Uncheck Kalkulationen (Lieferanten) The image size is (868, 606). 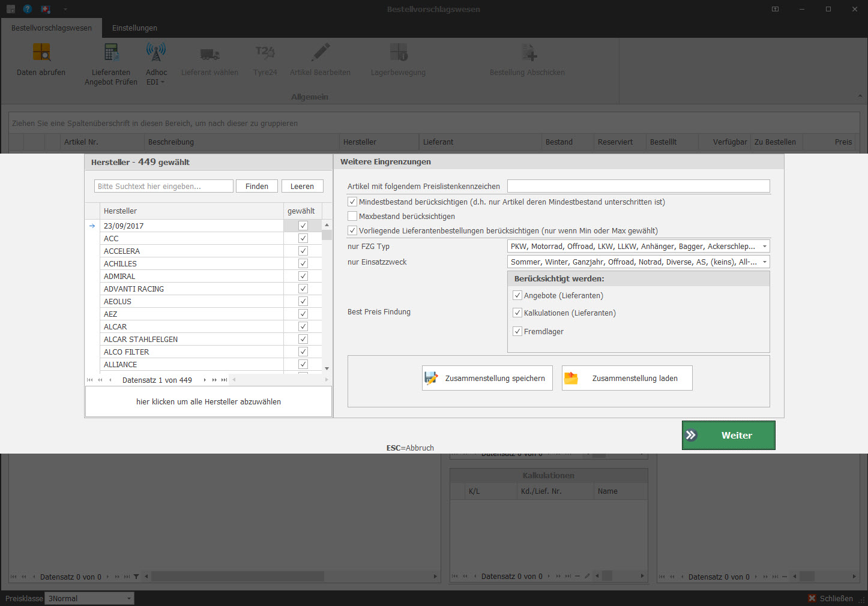tap(517, 313)
